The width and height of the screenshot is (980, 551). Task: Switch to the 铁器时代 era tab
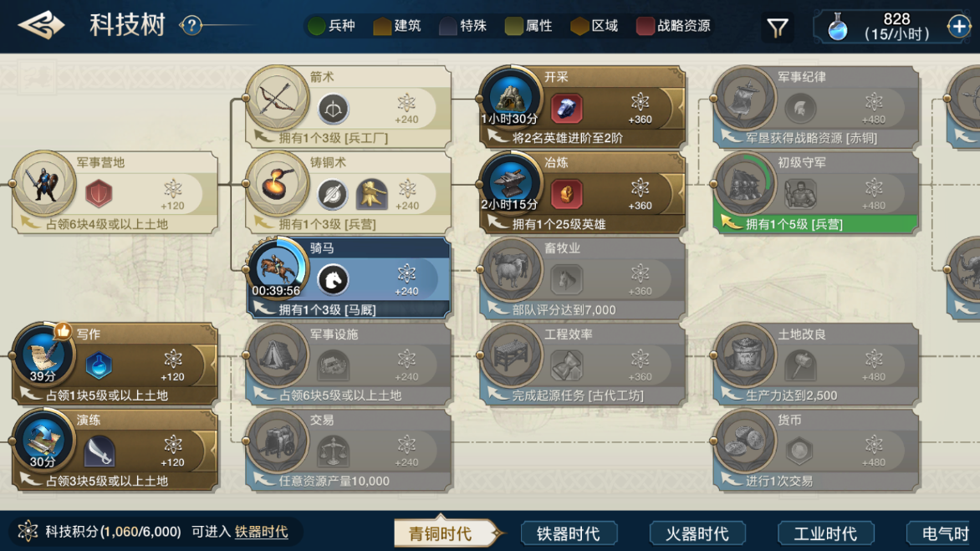(x=569, y=533)
